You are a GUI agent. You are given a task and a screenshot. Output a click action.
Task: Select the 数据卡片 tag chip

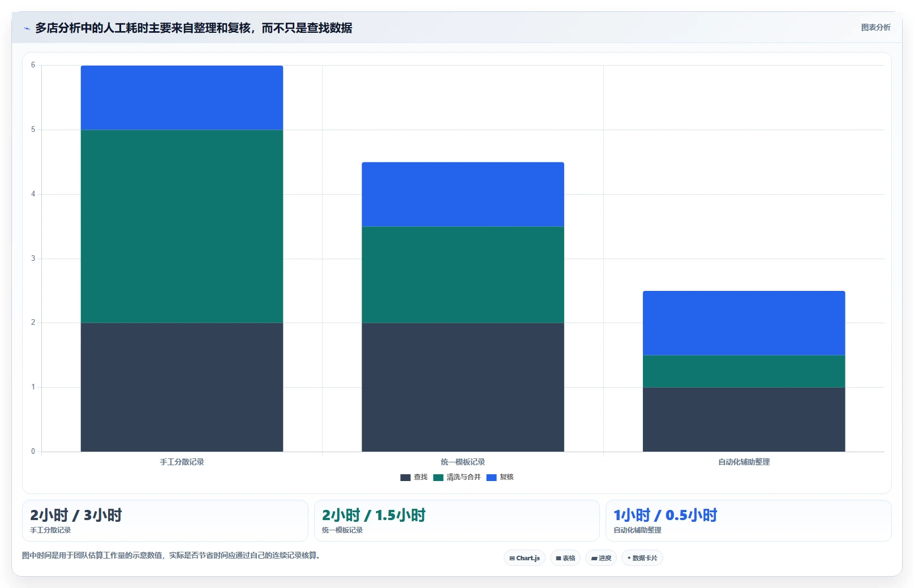642,558
